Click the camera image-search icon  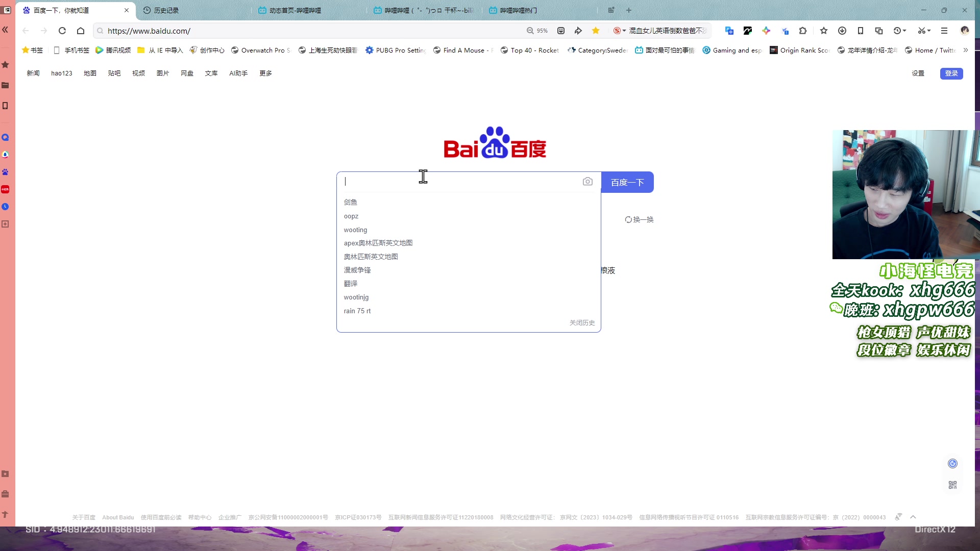[587, 182]
